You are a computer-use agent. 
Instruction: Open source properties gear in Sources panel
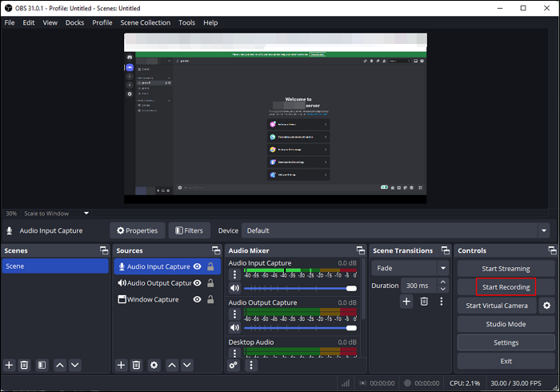154,365
